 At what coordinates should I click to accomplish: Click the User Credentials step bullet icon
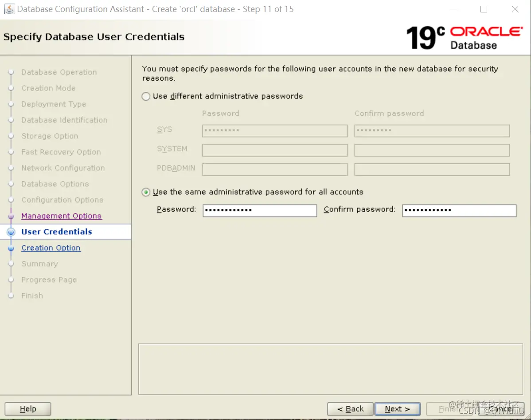click(x=11, y=232)
